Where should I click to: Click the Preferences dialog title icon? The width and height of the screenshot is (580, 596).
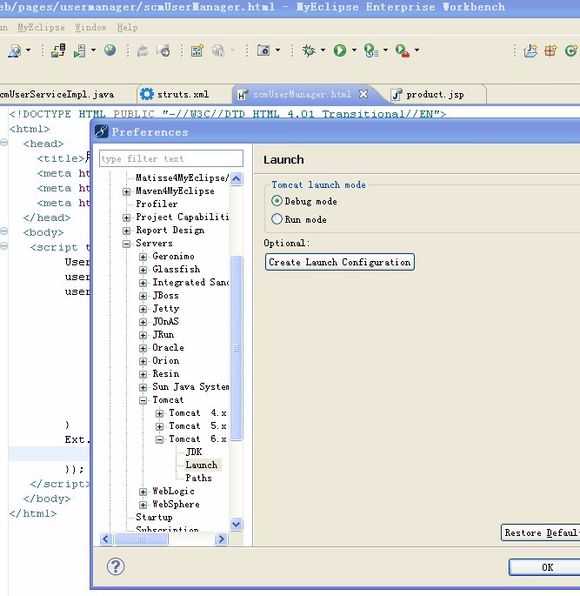101,132
